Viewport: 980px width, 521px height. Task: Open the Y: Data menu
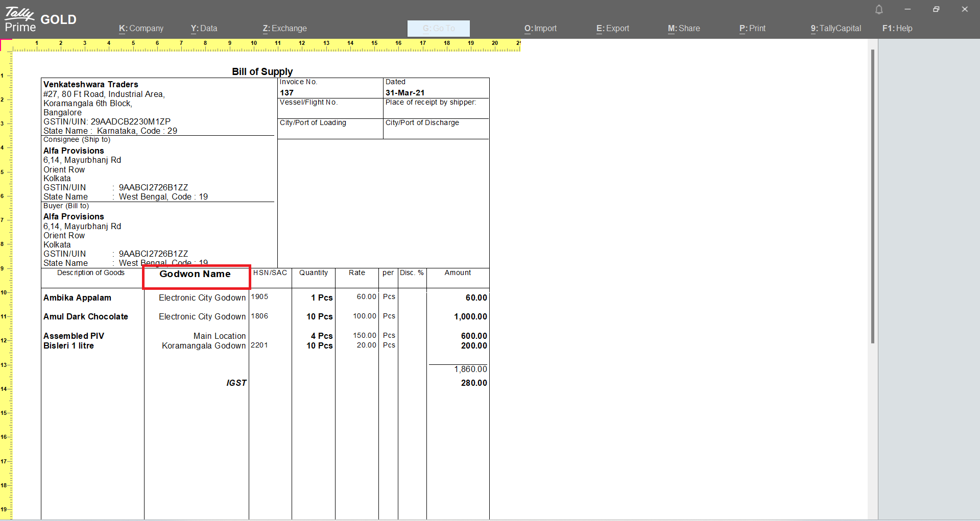point(204,29)
